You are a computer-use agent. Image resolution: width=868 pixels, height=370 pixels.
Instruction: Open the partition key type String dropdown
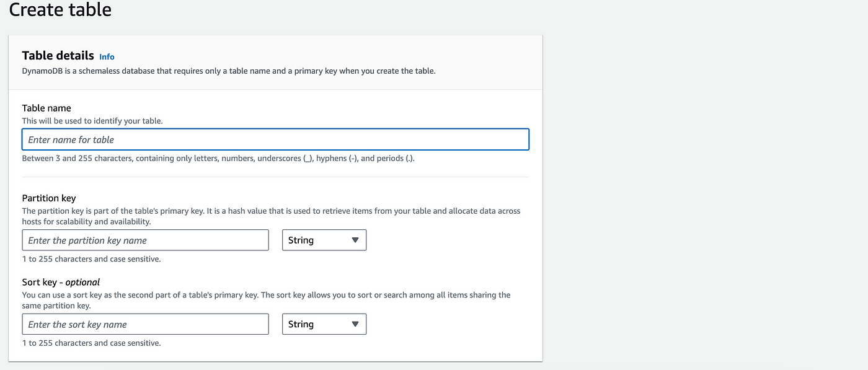(x=324, y=240)
